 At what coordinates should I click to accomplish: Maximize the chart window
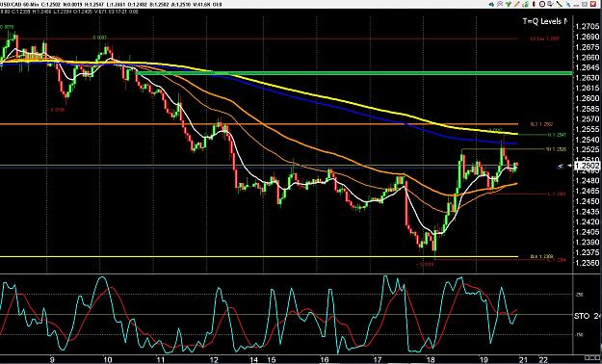pos(585,4)
